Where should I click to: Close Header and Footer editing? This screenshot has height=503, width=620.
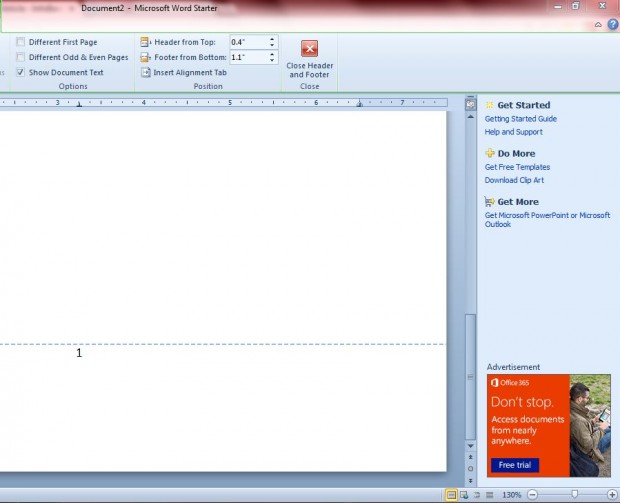[x=309, y=59]
